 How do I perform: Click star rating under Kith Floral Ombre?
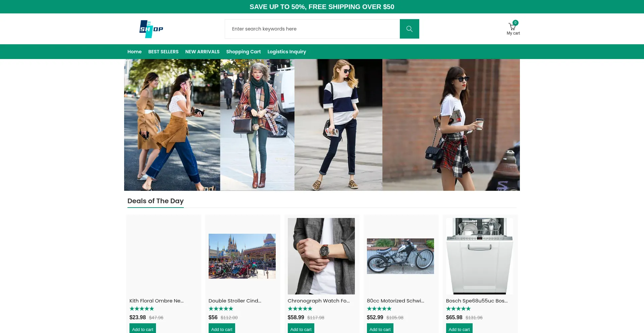click(x=142, y=309)
